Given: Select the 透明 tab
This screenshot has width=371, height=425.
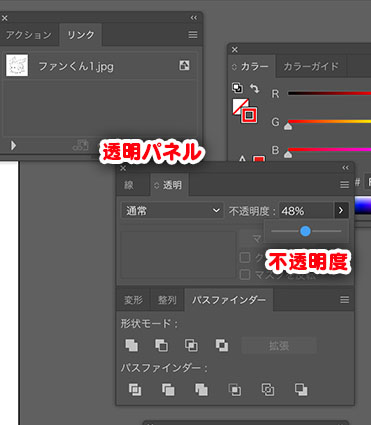Looking at the screenshot, I should click(169, 185).
